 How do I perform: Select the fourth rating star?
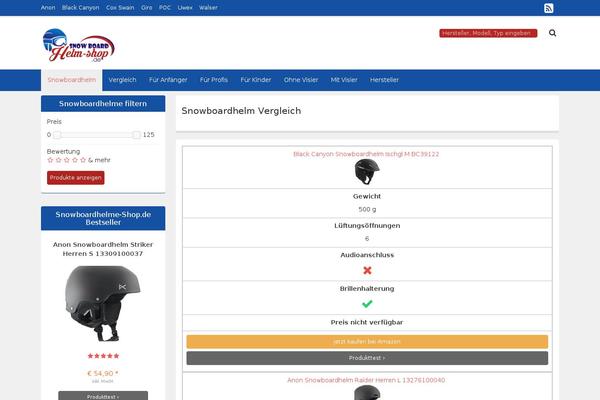(x=75, y=160)
